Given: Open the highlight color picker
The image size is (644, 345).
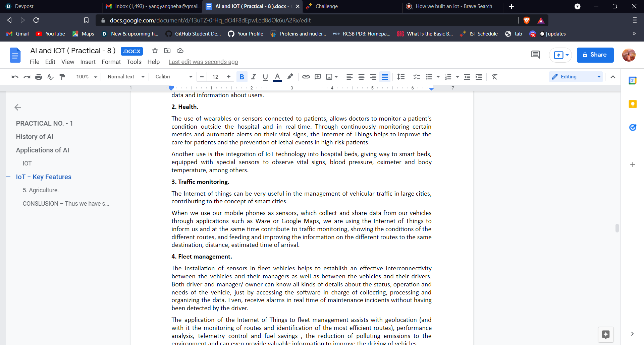Looking at the screenshot, I should coord(290,77).
